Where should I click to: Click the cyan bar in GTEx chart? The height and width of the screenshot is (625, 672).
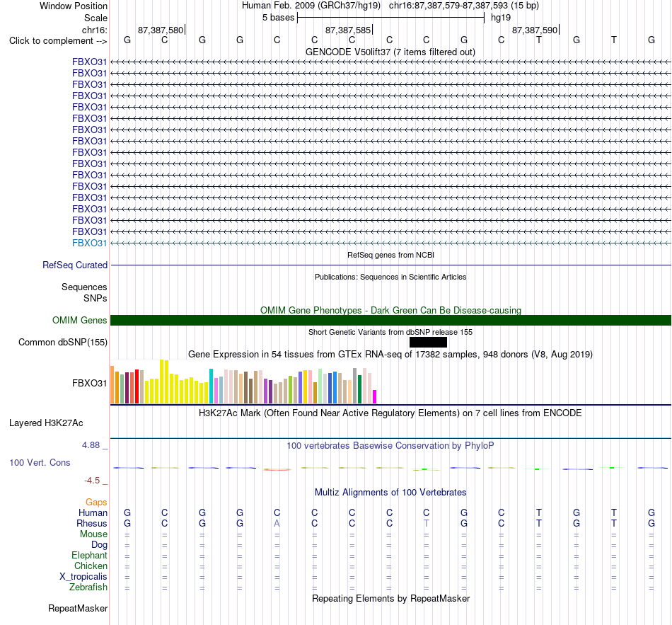[211, 386]
